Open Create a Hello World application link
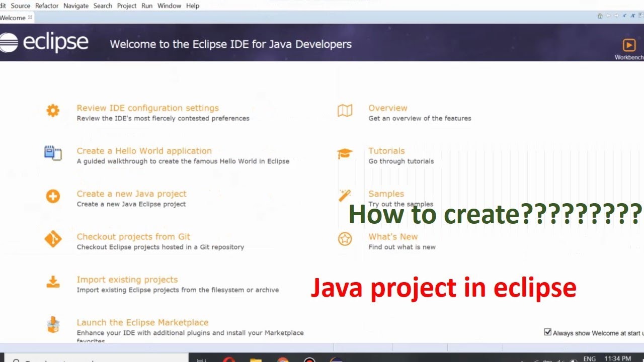Image resolution: width=644 pixels, height=362 pixels. [x=144, y=151]
